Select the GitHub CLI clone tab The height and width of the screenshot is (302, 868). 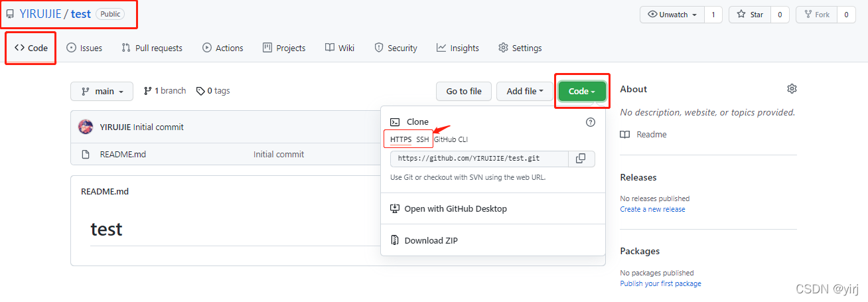pos(451,139)
